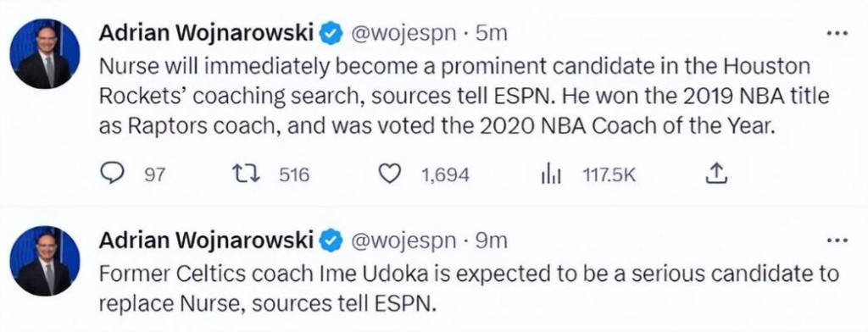The width and height of the screenshot is (868, 332).
Task: Click verified badge on the 5m tweet
Action: 331,34
